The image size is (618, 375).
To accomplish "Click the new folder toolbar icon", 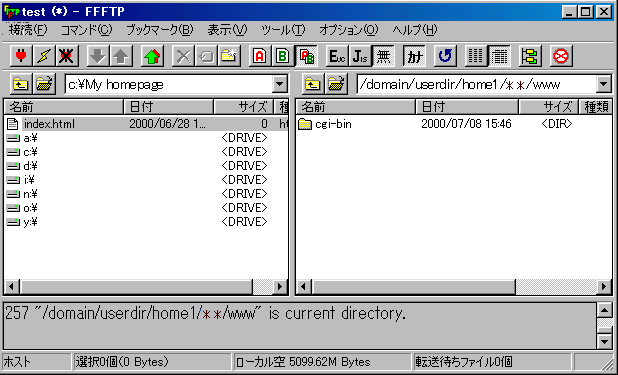I will tap(229, 56).
